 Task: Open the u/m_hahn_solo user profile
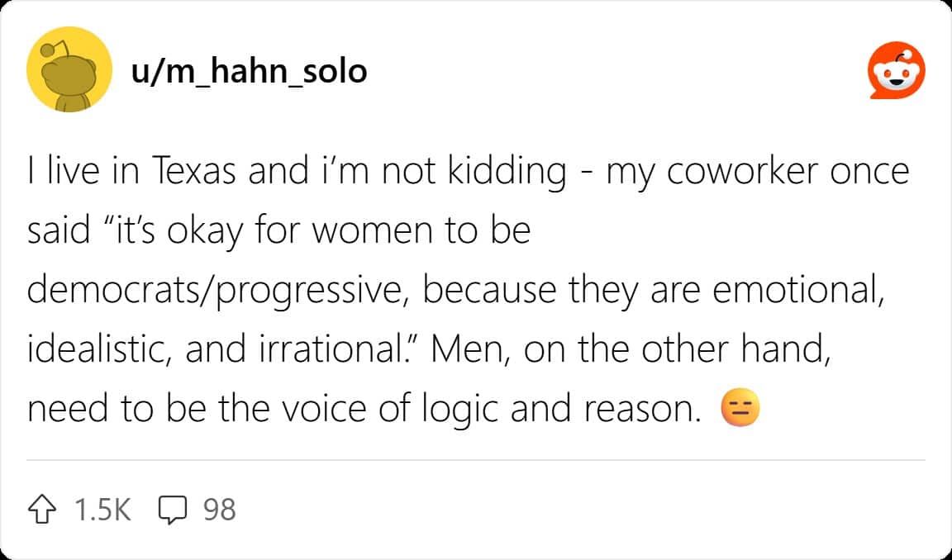click(248, 71)
